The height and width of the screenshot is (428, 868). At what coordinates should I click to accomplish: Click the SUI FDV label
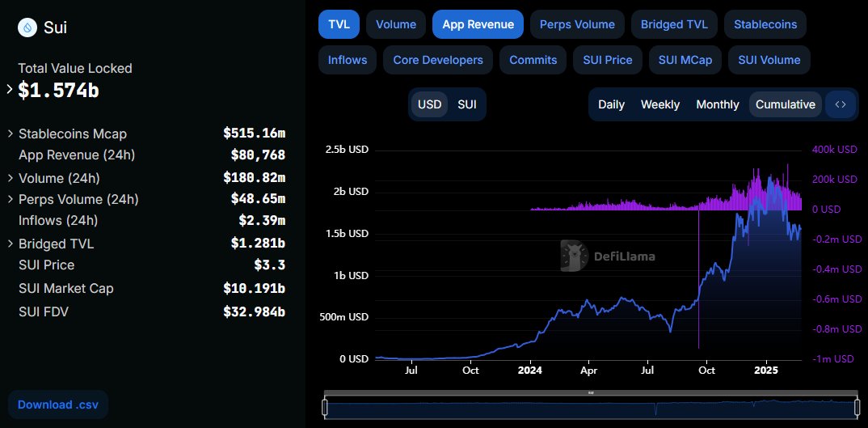click(x=43, y=311)
